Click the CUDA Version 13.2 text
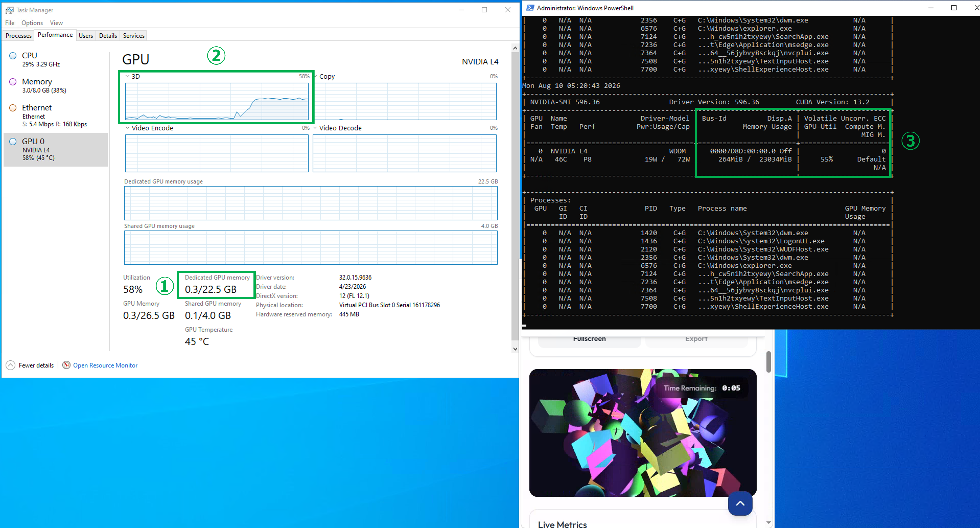The image size is (980, 528). tap(832, 102)
